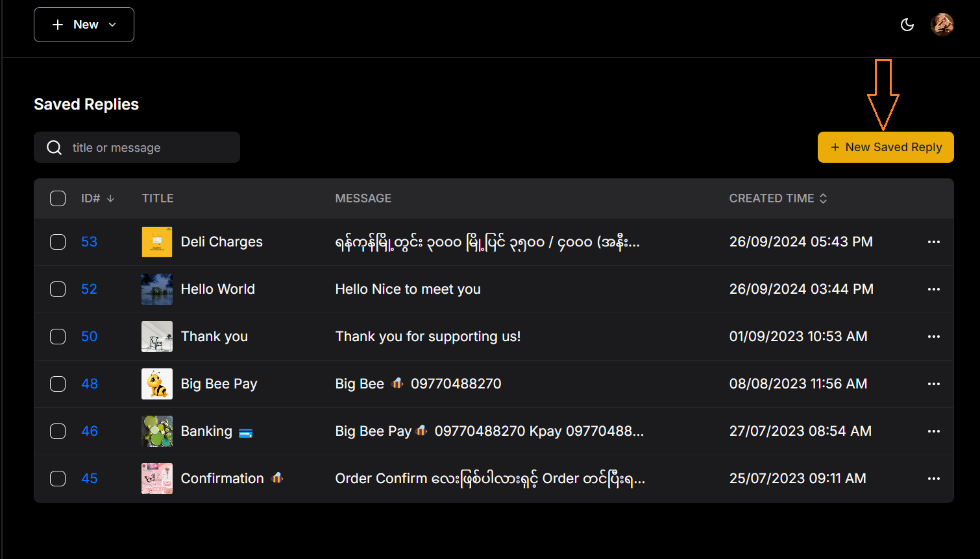Check the box for reply 53

[58, 242]
